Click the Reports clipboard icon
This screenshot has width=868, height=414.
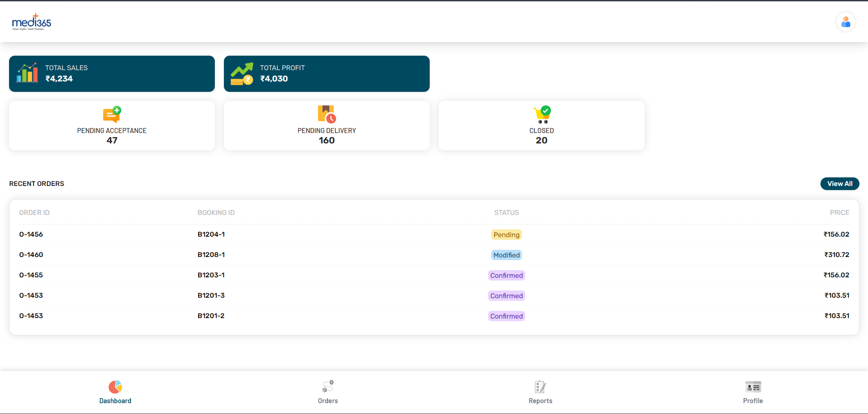[540, 387]
